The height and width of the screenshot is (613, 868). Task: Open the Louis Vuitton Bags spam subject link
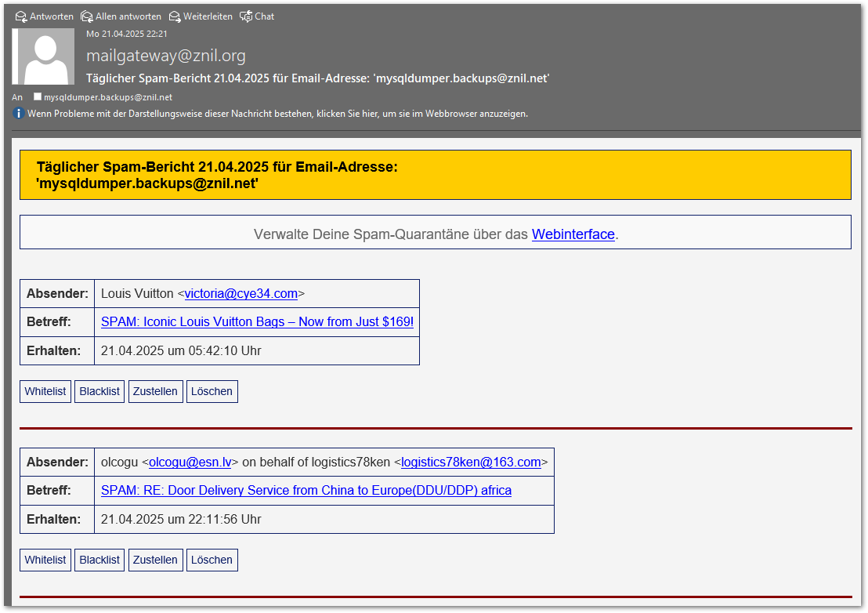[257, 322]
